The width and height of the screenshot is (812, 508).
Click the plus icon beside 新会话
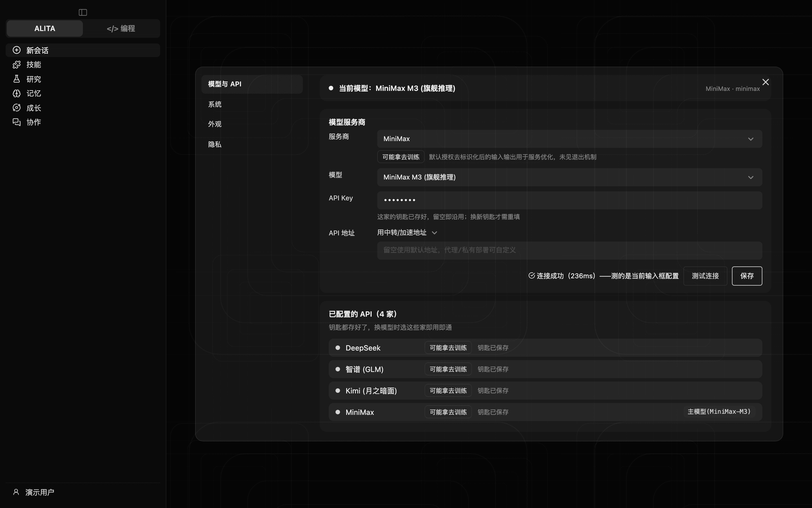[16, 50]
